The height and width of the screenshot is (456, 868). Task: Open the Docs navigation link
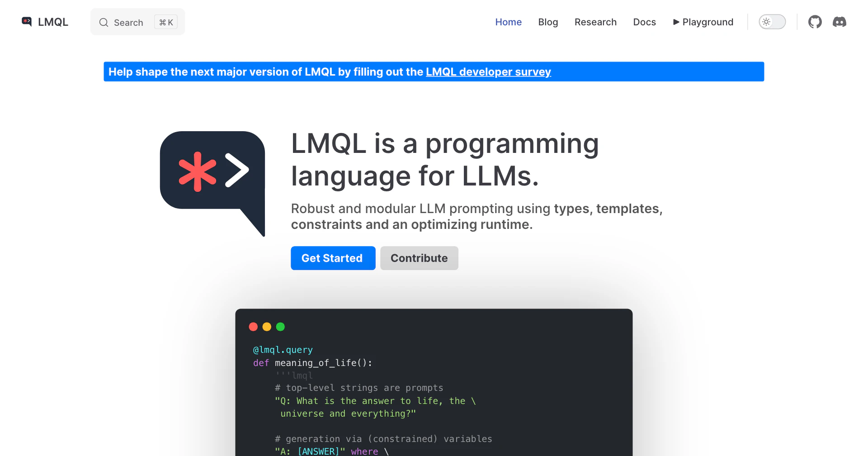[x=644, y=22]
